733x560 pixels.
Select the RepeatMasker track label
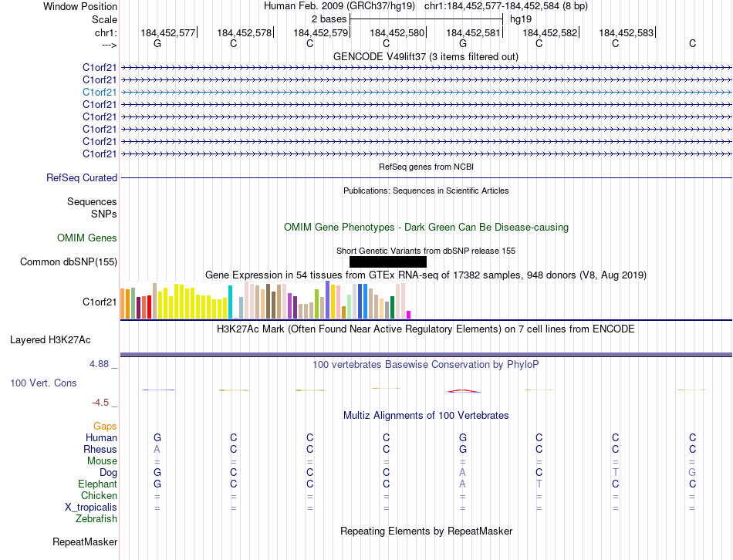[x=85, y=542]
